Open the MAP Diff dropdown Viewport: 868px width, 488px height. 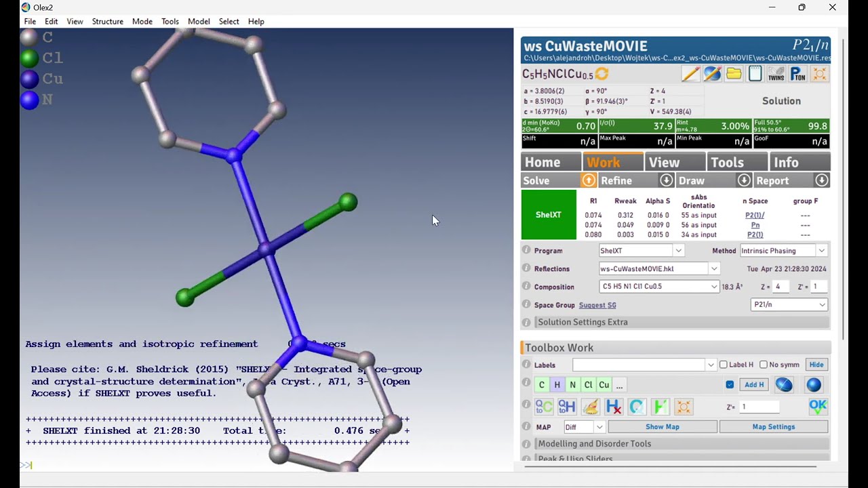(599, 427)
